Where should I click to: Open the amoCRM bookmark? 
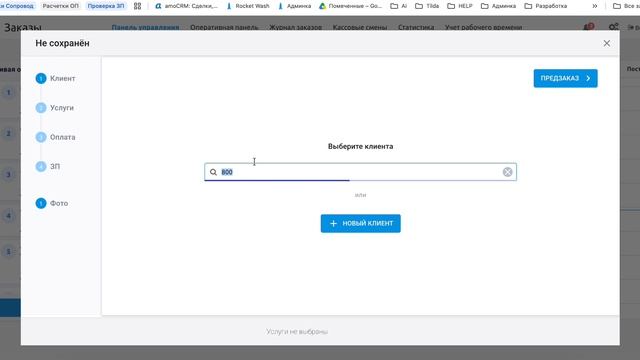(187, 6)
